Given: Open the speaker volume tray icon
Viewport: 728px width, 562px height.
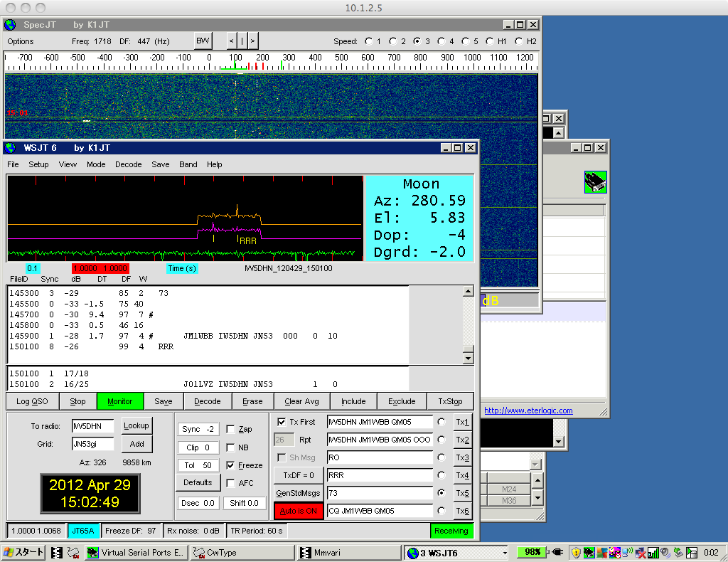Looking at the screenshot, I should click(x=665, y=552).
